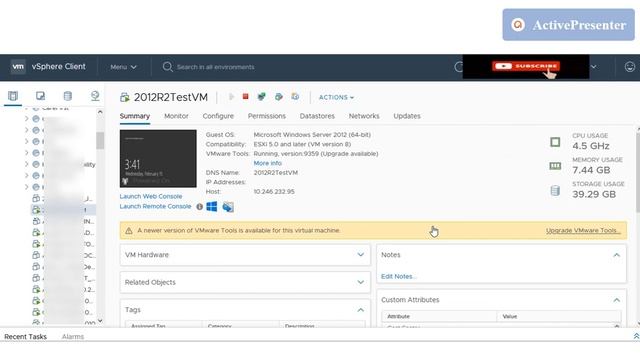The width and height of the screenshot is (640, 360).
Task: Click the Launch Remote Console link
Action: click(x=155, y=206)
